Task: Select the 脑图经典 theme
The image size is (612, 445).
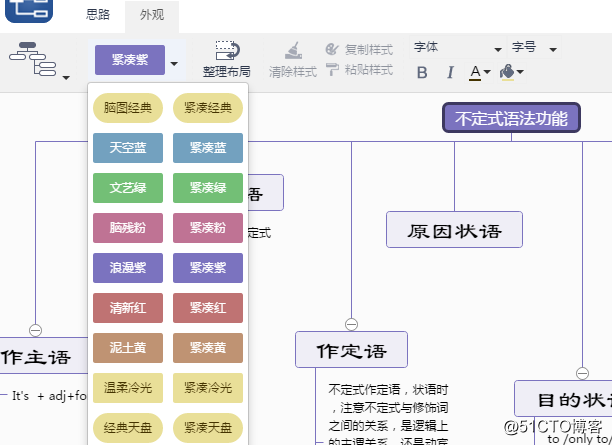Action: pyautogui.click(x=128, y=108)
